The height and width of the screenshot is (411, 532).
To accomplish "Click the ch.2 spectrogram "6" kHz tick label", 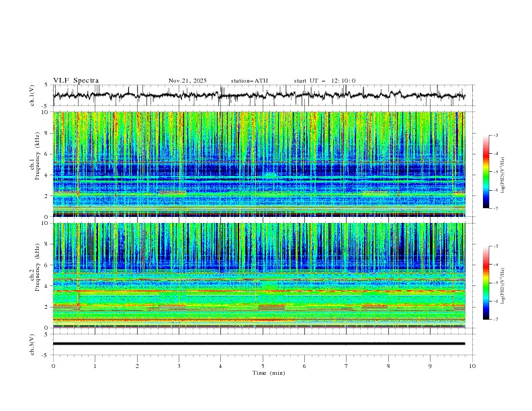I will [47, 265].
